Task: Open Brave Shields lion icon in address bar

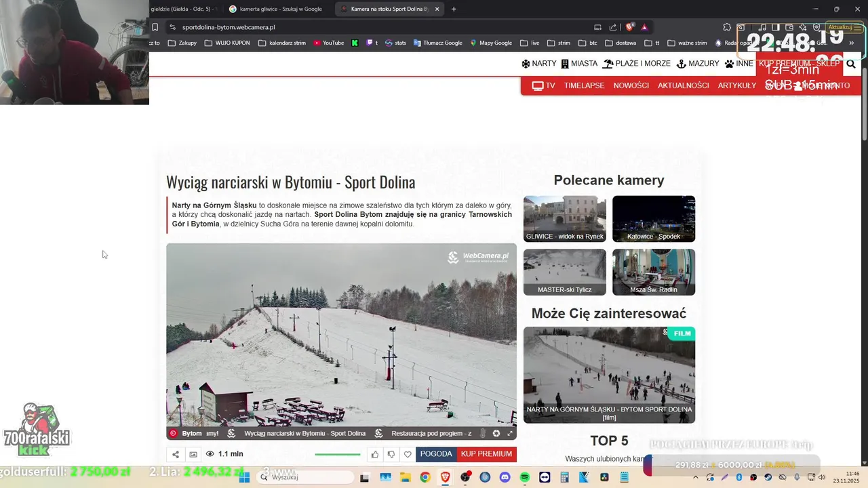Action: (x=630, y=27)
